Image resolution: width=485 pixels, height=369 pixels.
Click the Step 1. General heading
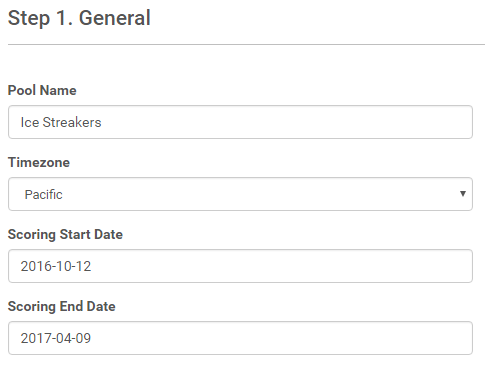pos(79,18)
